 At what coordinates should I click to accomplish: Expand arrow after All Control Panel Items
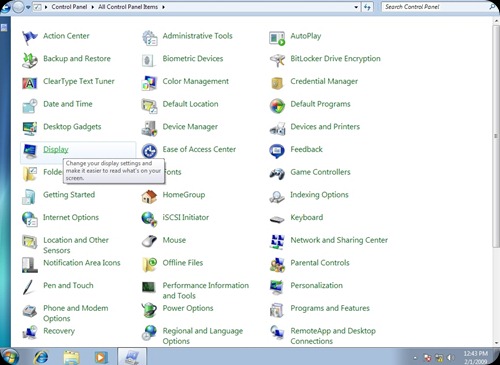point(163,7)
